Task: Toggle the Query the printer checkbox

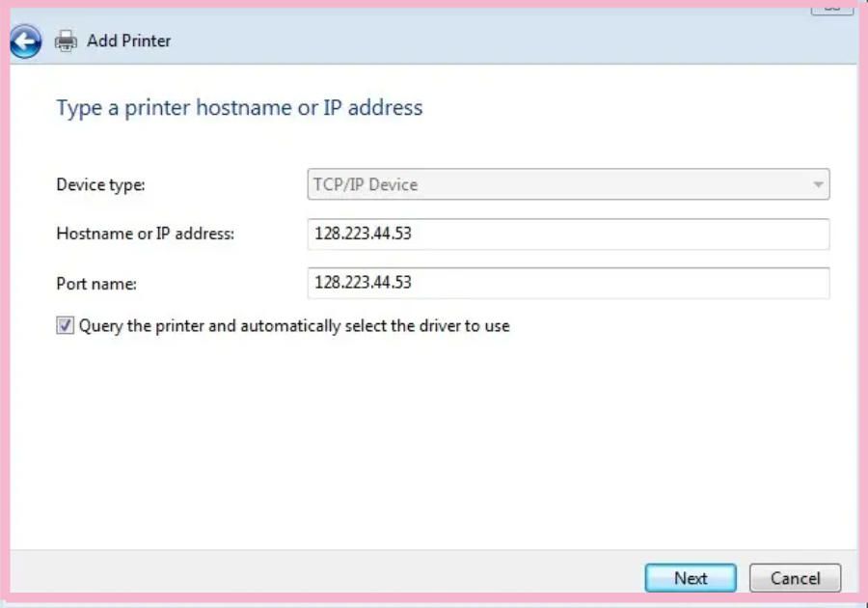Action: pyautogui.click(x=65, y=326)
